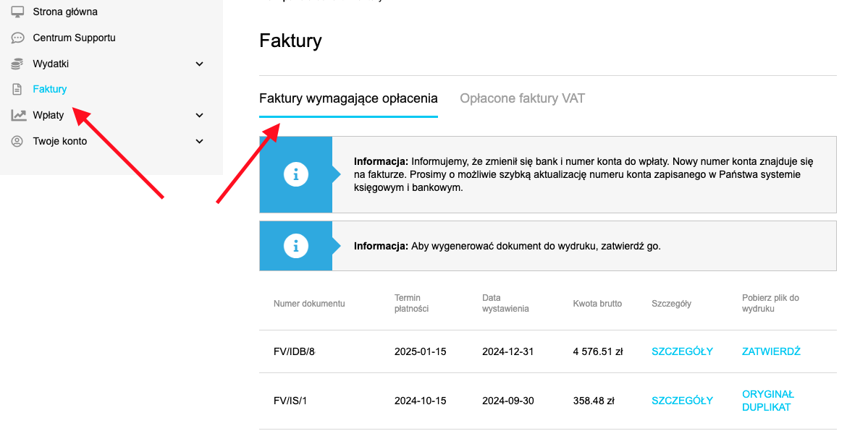Click the print document information text
Screen dimensions: 868x444
point(507,246)
